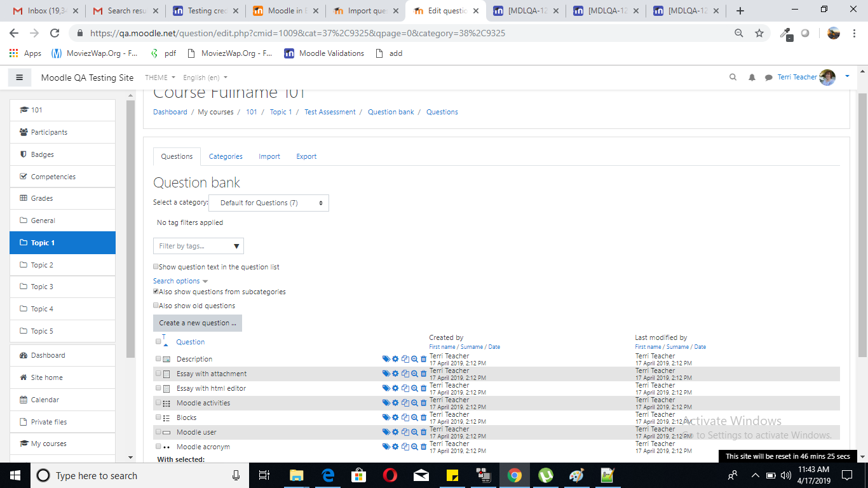868x488 pixels.
Task: Preview the Moodle user question
Action: [x=414, y=432]
